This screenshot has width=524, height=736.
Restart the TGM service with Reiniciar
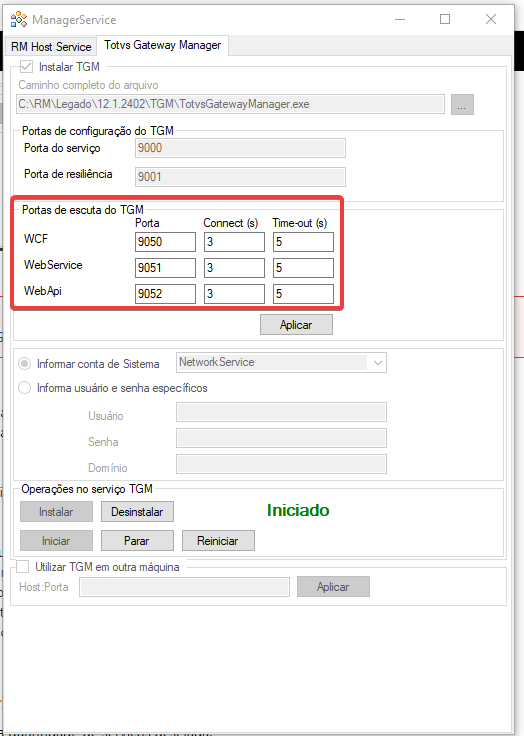(218, 541)
